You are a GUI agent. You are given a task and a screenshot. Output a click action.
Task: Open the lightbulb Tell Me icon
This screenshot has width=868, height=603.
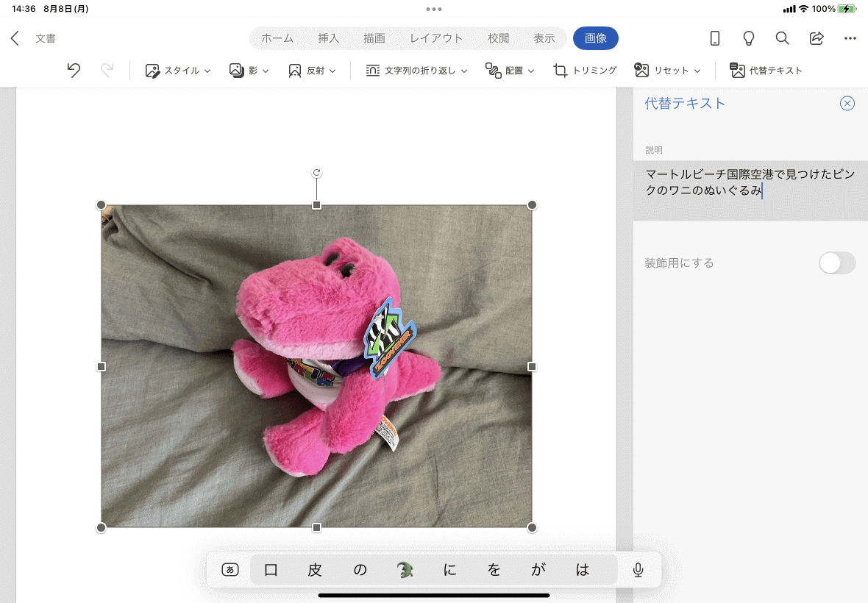pyautogui.click(x=748, y=38)
